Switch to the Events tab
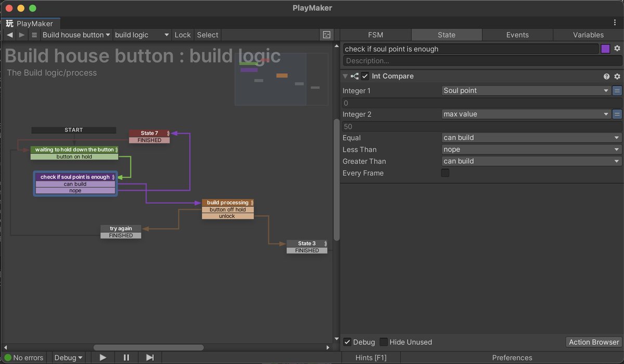This screenshot has height=364, width=624. click(517, 35)
